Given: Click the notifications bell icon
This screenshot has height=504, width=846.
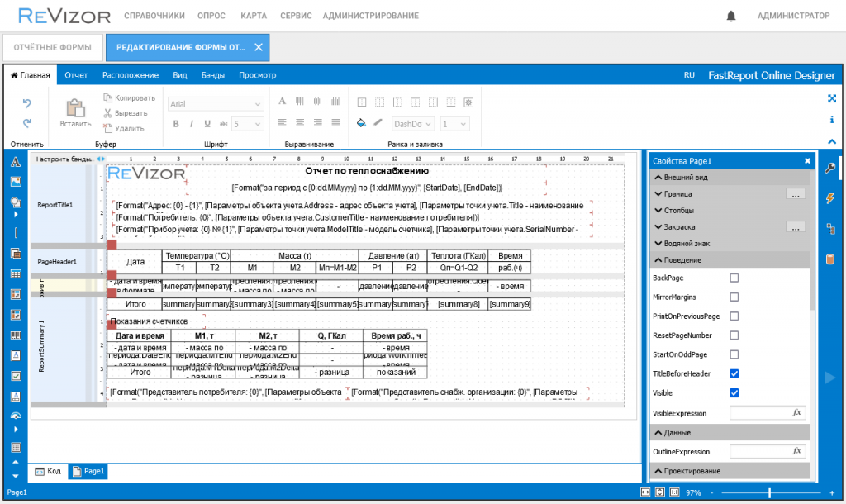Looking at the screenshot, I should click(x=730, y=17).
